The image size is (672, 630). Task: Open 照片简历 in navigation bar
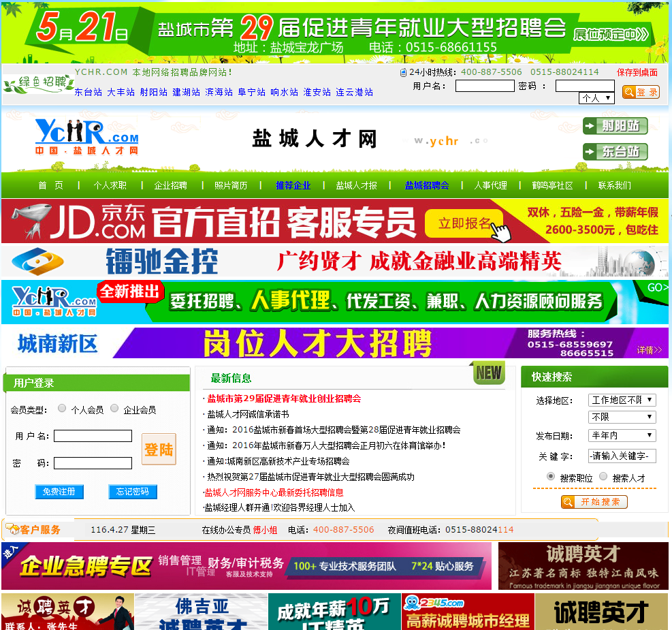231,185
